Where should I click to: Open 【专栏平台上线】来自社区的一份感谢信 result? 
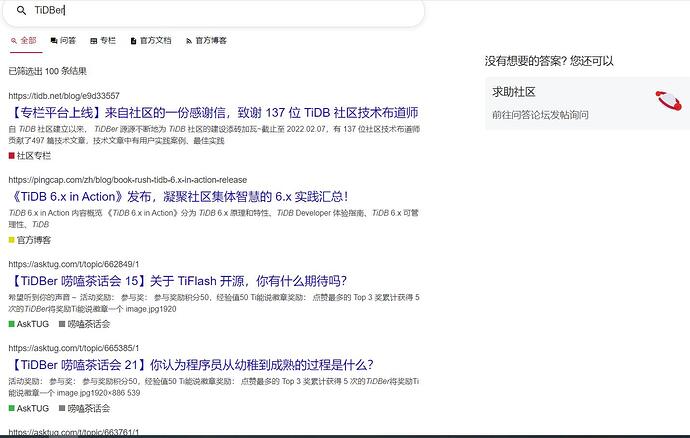click(x=213, y=113)
